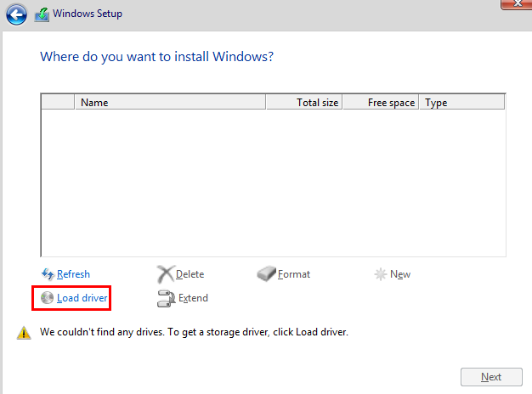532x394 pixels.
Task: Sort by the Total size column header
Action: [x=304, y=103]
